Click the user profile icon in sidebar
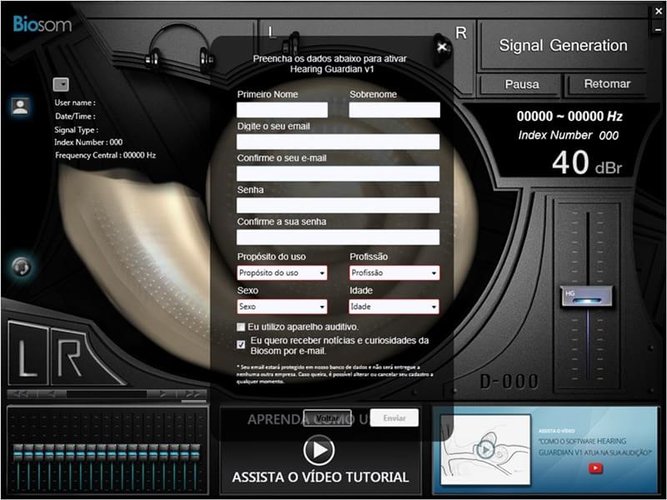The height and width of the screenshot is (500, 667). 20,106
